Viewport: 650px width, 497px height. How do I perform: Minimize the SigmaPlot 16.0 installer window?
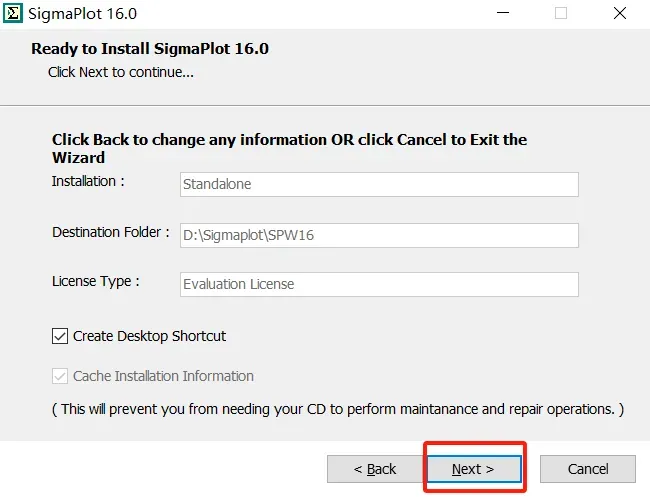tap(503, 13)
